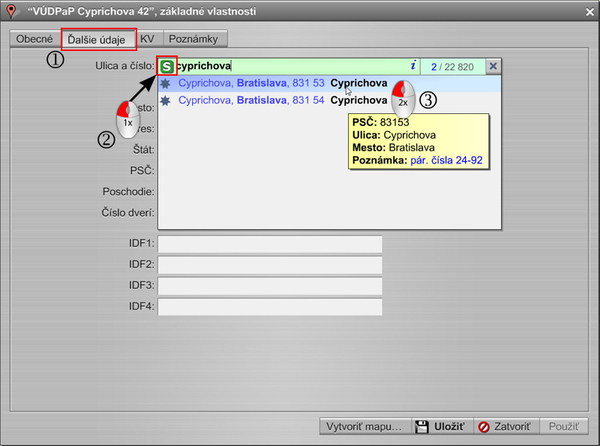Click the Zatvoriť button to close
Viewport: 600px width, 446px height.
click(x=506, y=426)
